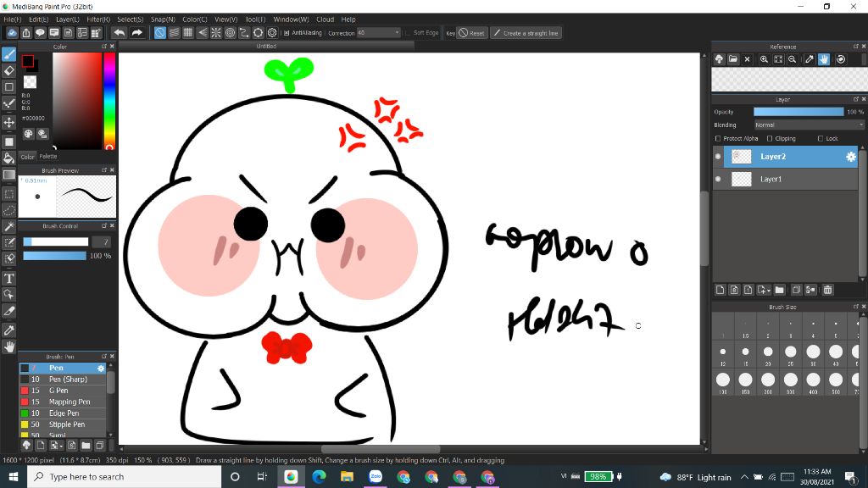The height and width of the screenshot is (488, 868).
Task: Click the hue color bar
Action: click(109, 101)
